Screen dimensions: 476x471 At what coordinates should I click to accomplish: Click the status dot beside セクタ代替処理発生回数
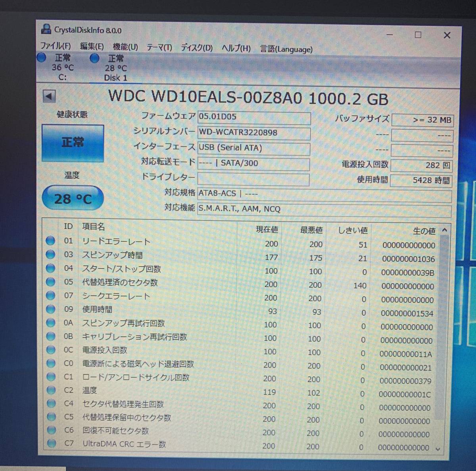click(51, 403)
